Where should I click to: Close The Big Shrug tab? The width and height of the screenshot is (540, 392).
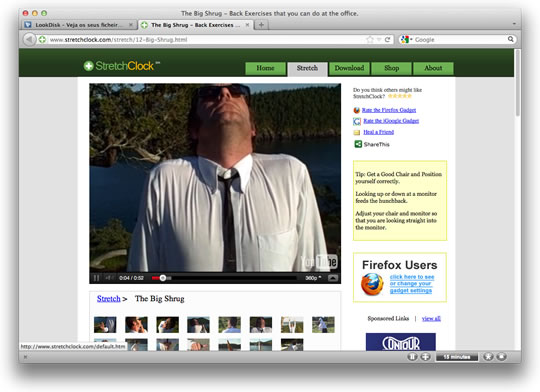(247, 25)
